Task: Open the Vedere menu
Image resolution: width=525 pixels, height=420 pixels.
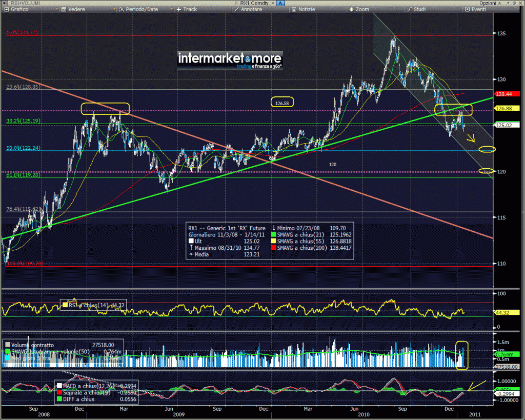Action: click(x=73, y=9)
